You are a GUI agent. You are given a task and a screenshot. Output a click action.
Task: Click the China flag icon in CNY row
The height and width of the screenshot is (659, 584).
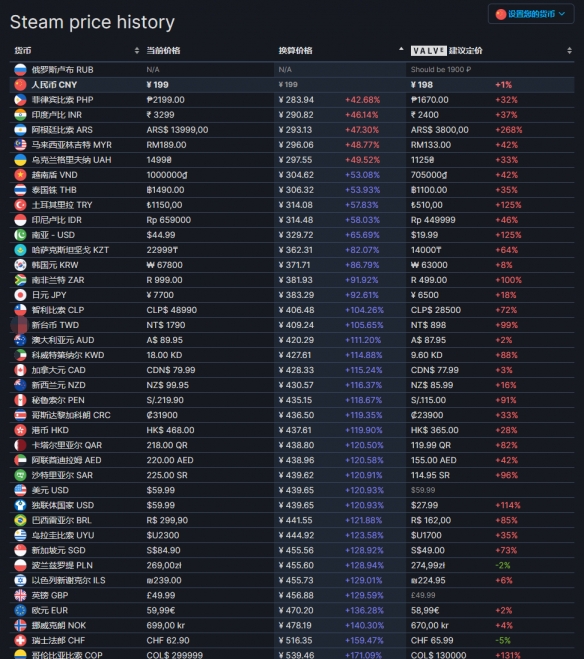(x=20, y=85)
